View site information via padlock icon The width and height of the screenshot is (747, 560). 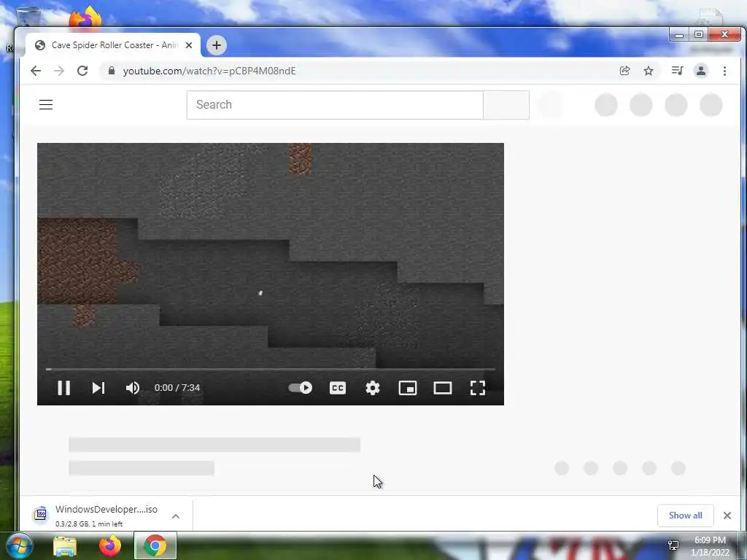pyautogui.click(x=112, y=71)
